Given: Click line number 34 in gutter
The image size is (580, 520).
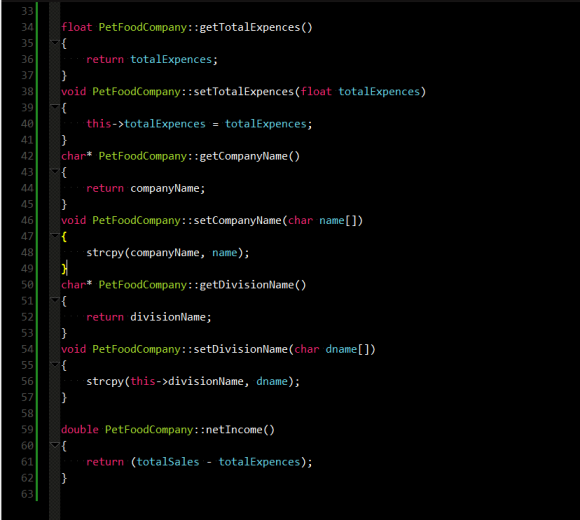Looking at the screenshot, I should coord(27,27).
